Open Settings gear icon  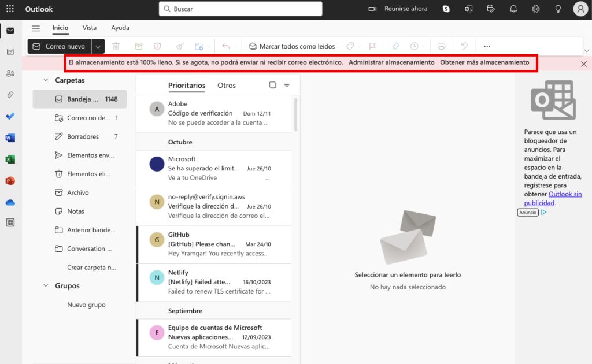tap(536, 9)
